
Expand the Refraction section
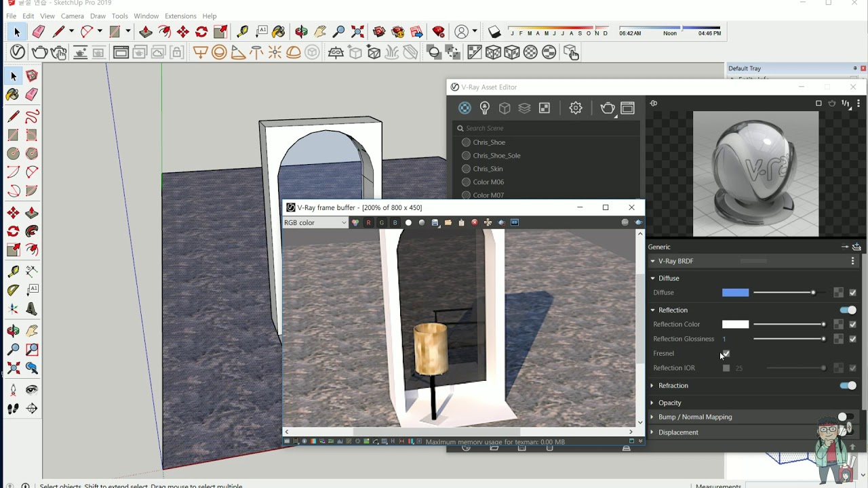652,386
